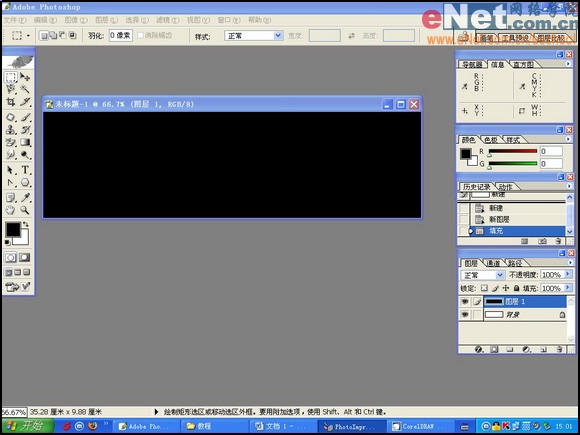Open the 滤镜 Filter menu
This screenshot has height=435, width=580.
pyautogui.click(x=167, y=20)
